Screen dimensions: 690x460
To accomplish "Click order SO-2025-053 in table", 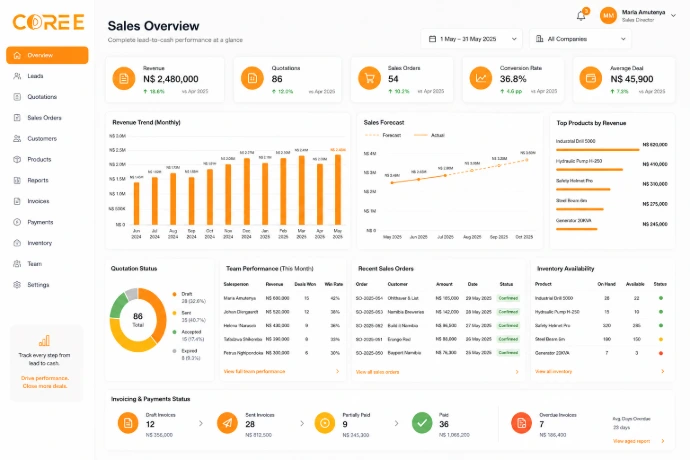I will [369, 312].
